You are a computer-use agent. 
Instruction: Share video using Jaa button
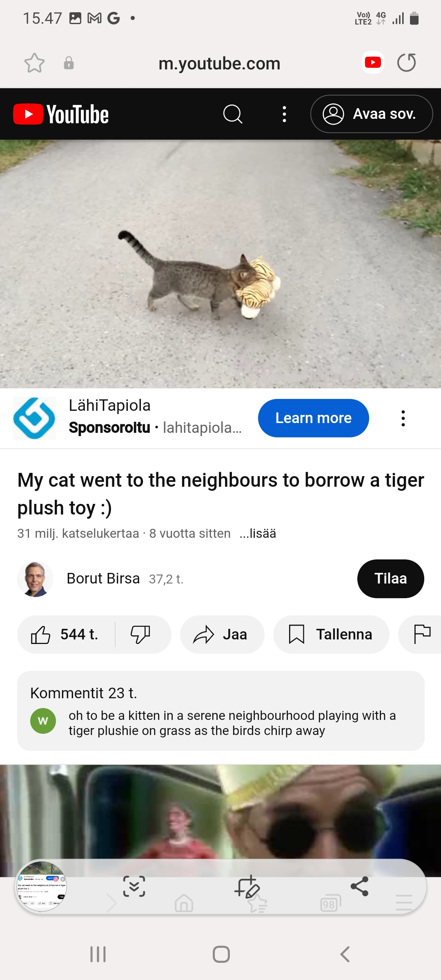click(x=222, y=635)
